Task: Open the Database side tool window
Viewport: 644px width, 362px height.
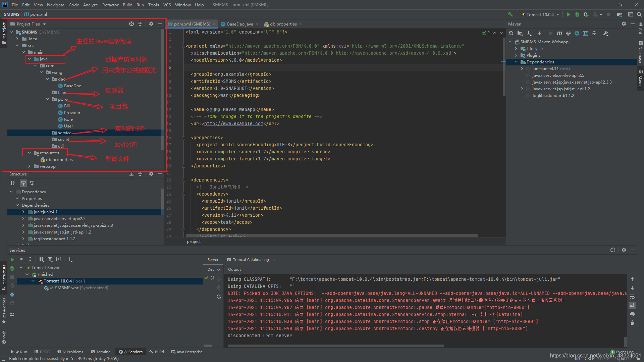Action: coord(640,52)
